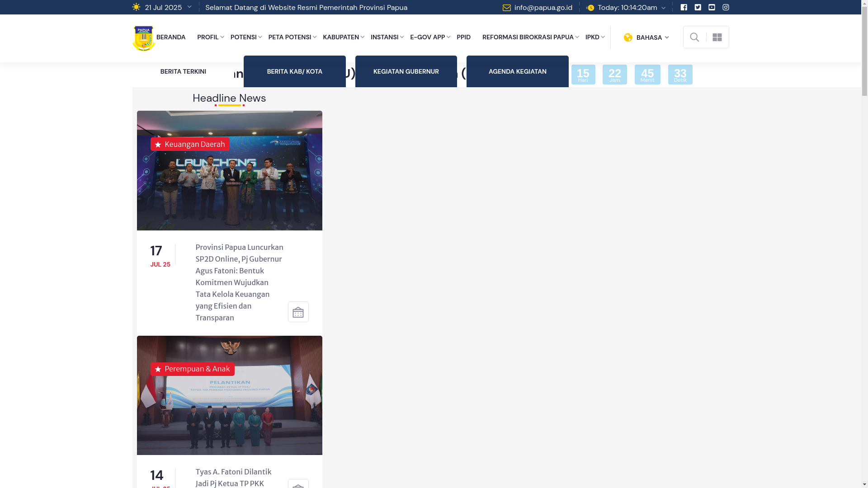Click the Detik countdown box
868x488 pixels.
point(680,75)
